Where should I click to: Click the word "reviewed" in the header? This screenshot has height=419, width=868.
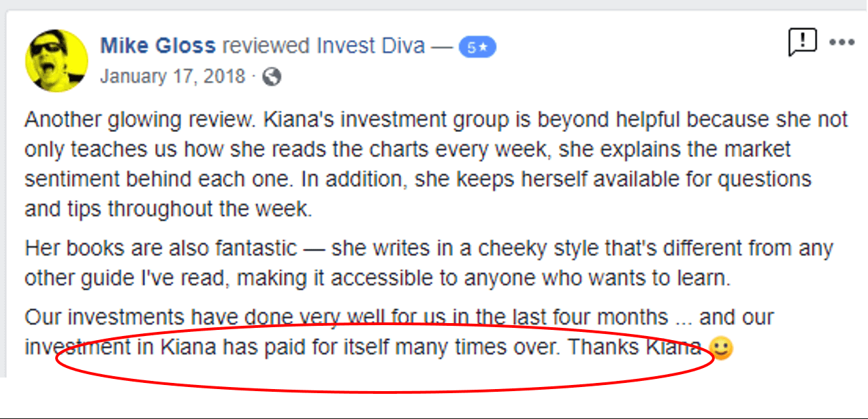(x=266, y=46)
